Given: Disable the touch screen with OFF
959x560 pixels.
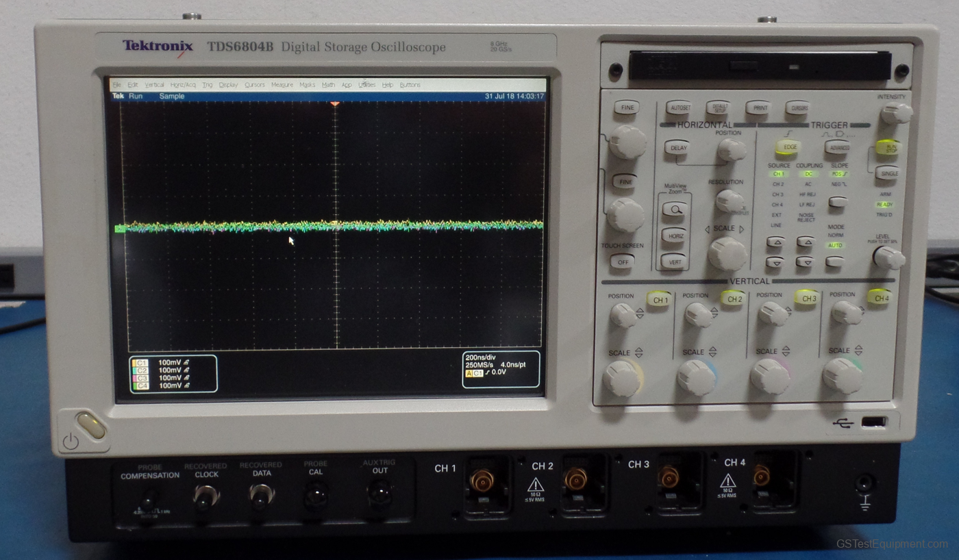Looking at the screenshot, I should [623, 260].
